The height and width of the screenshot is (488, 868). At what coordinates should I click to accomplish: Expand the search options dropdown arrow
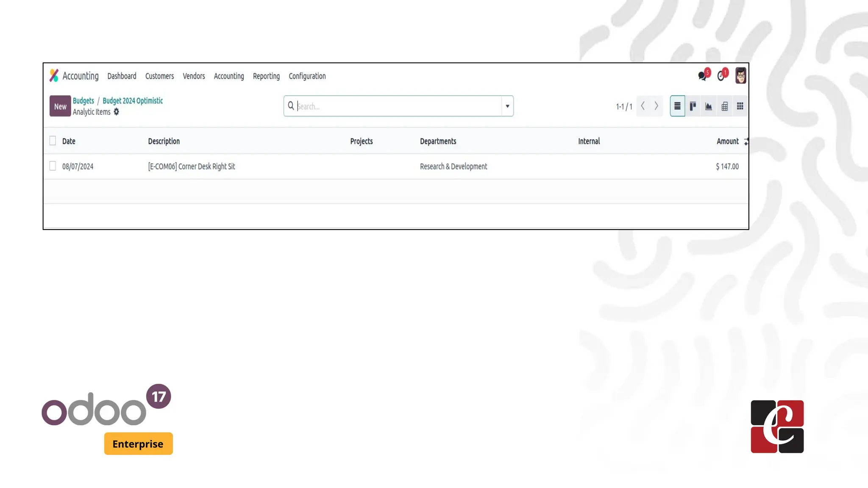tap(507, 106)
